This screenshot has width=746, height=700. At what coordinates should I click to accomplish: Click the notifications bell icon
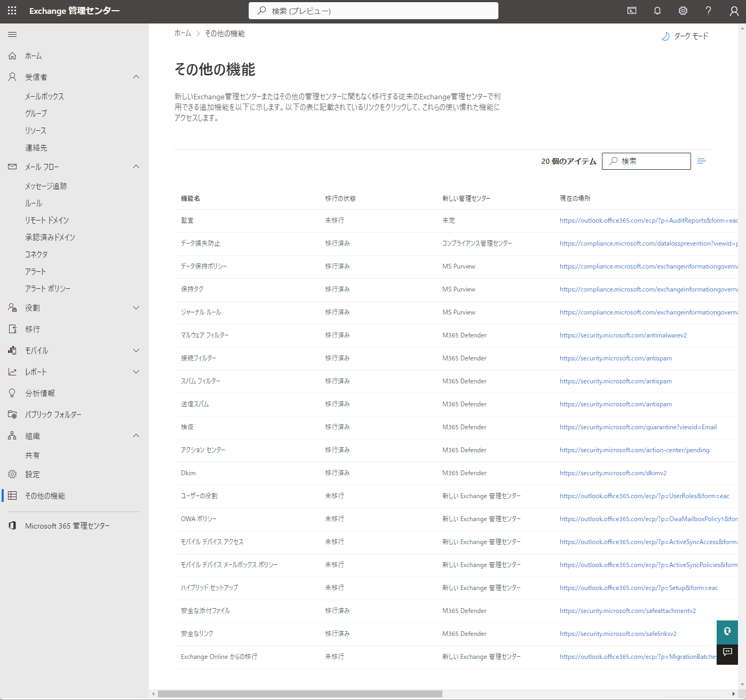657,11
